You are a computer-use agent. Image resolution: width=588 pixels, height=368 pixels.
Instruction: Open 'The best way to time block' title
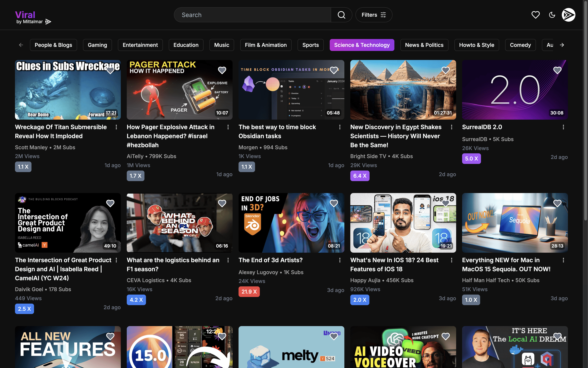coord(277,131)
